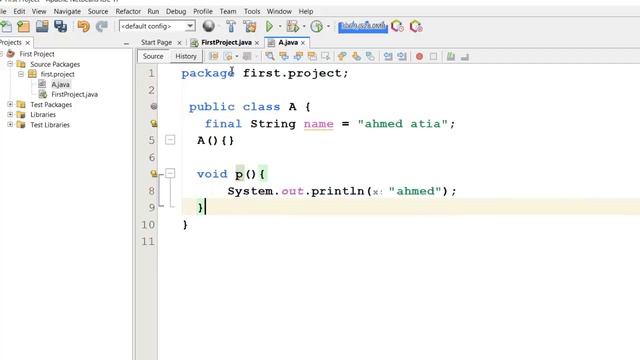
Task: Open the Refactor menu
Action: pos(128,11)
